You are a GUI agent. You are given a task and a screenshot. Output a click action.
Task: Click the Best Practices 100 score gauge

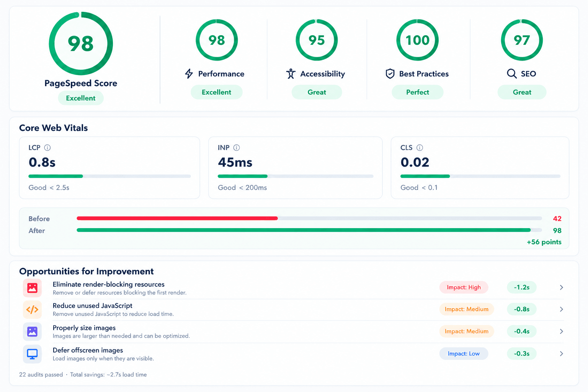[x=417, y=40]
